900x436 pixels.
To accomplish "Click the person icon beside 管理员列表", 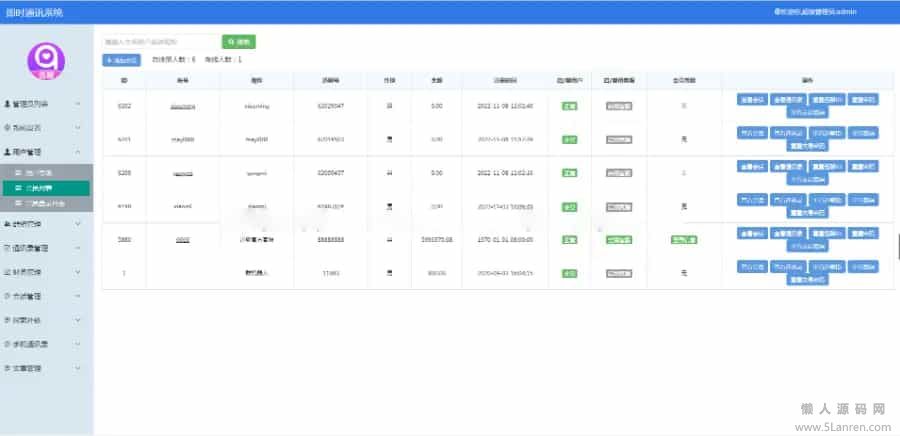I will [x=7, y=104].
